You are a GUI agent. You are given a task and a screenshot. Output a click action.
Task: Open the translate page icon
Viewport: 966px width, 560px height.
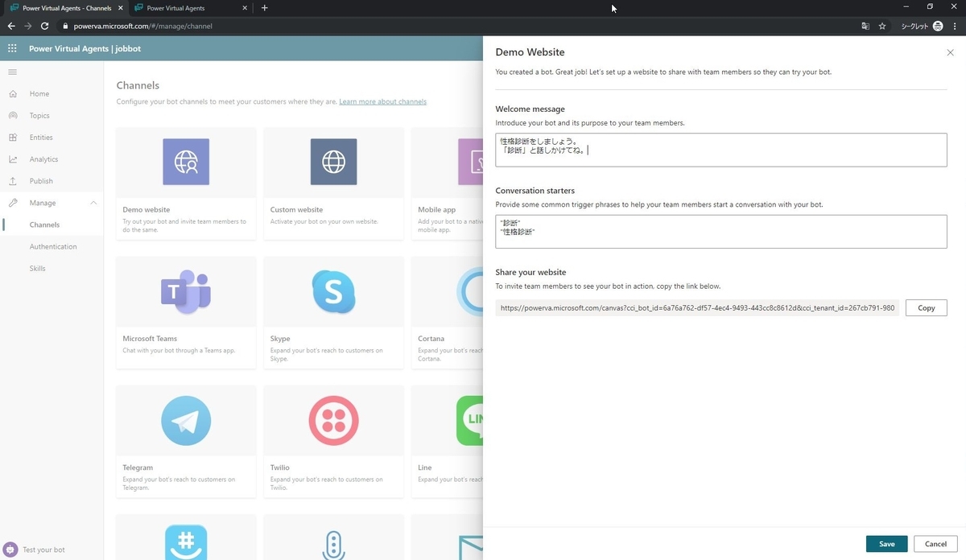865,26
